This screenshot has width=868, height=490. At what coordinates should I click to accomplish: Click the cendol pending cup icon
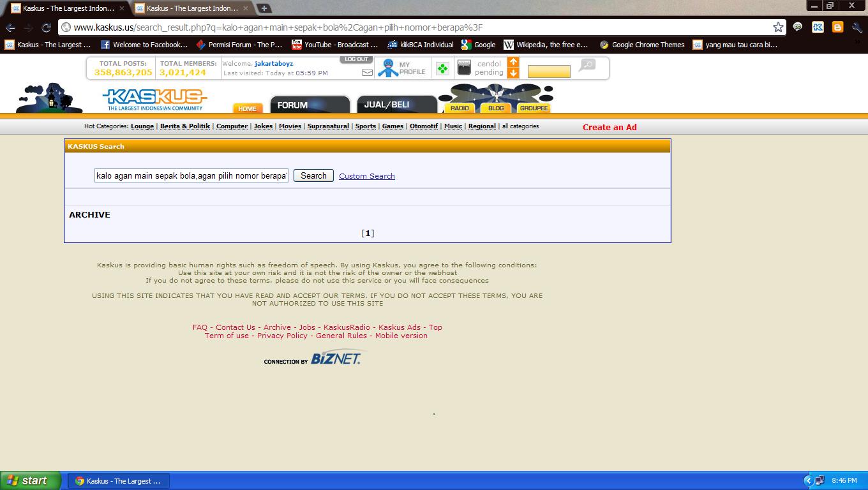pyautogui.click(x=464, y=67)
